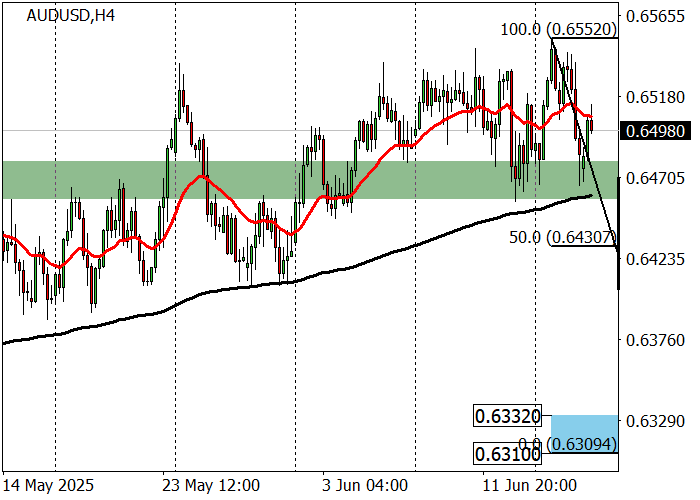Select the 50.0 (0.64307) Fibonacci level label
This screenshot has width=700, height=500.
point(562,238)
